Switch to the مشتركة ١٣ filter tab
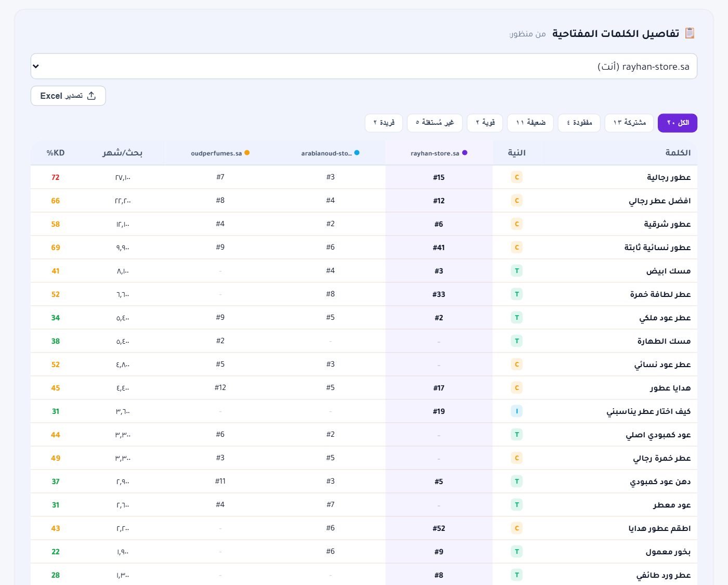 pyautogui.click(x=629, y=123)
